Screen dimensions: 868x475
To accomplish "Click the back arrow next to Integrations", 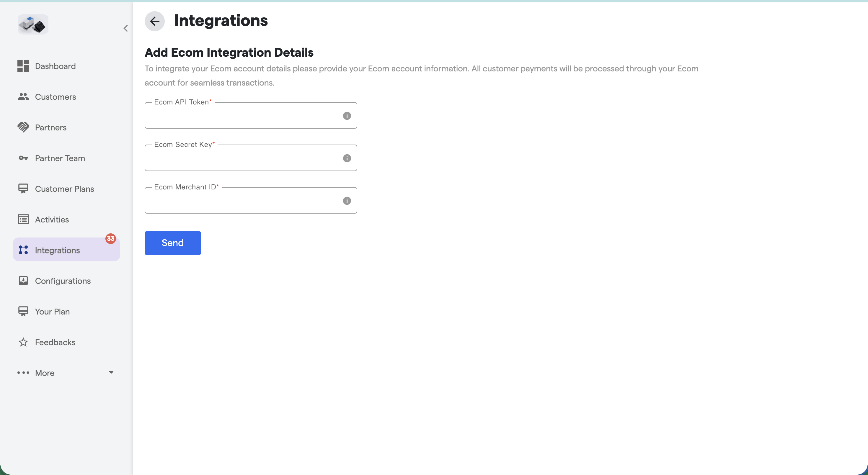I will (155, 21).
